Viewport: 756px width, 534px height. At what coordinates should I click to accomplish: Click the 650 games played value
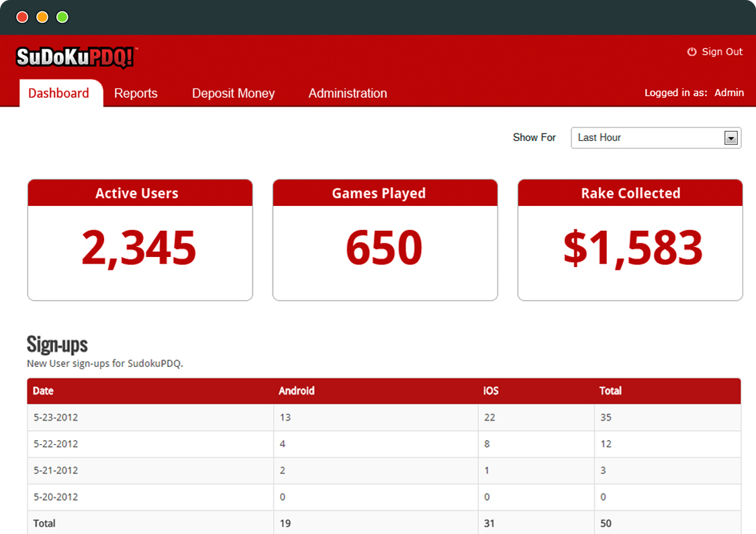click(384, 248)
